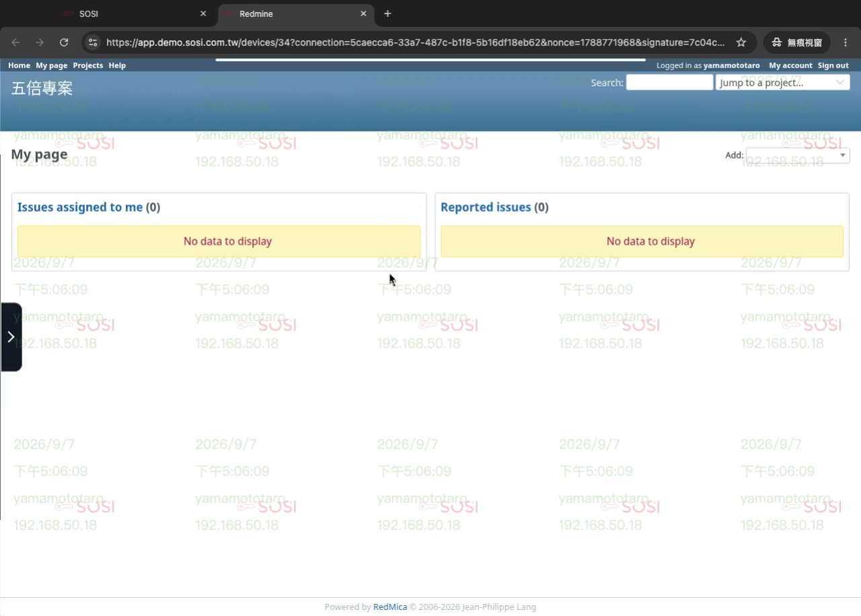
Task: Go back with the browser back arrow
Action: (x=16, y=42)
